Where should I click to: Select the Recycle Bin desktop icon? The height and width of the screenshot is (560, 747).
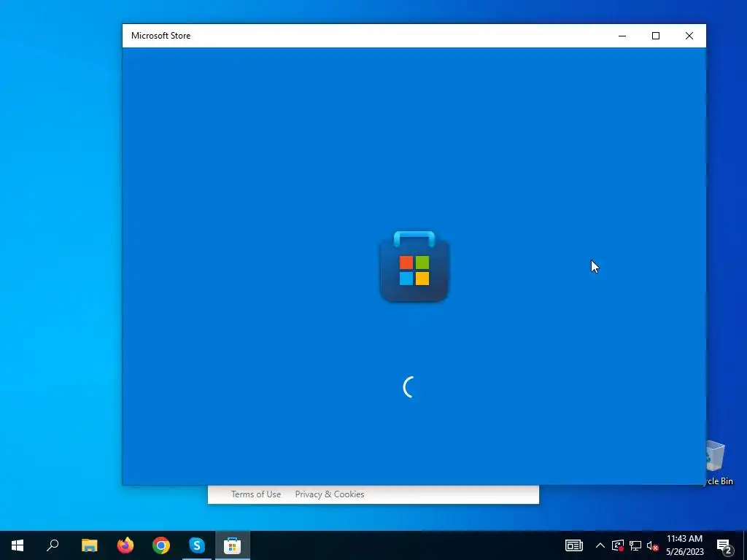click(x=719, y=463)
